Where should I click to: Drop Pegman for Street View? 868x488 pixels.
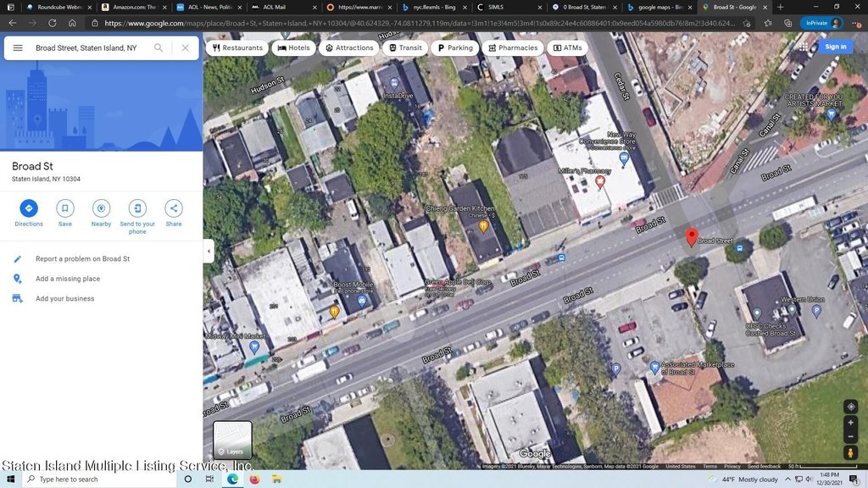[851, 453]
